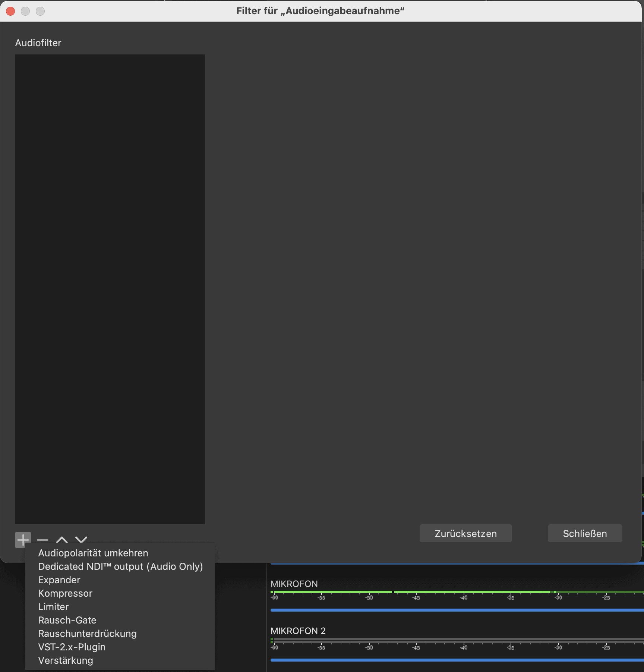This screenshot has height=672, width=644.
Task: Click the MIKROFON label in mixer
Action: point(294,584)
